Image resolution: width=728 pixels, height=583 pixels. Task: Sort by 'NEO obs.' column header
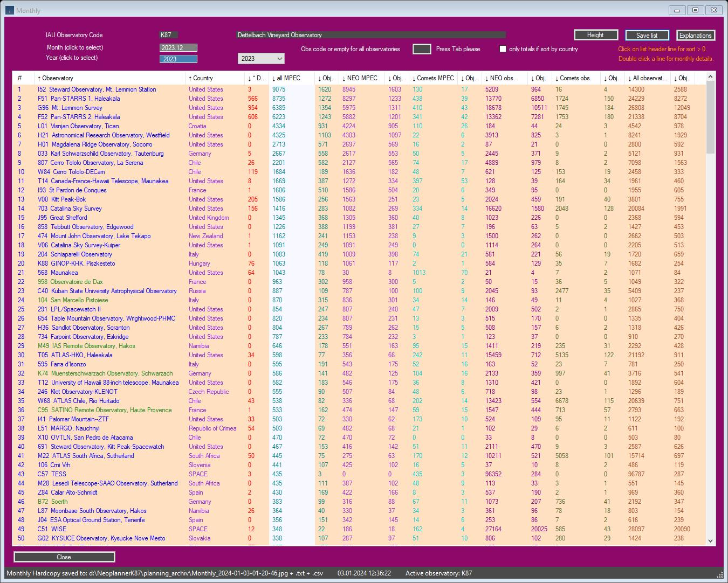pos(504,78)
